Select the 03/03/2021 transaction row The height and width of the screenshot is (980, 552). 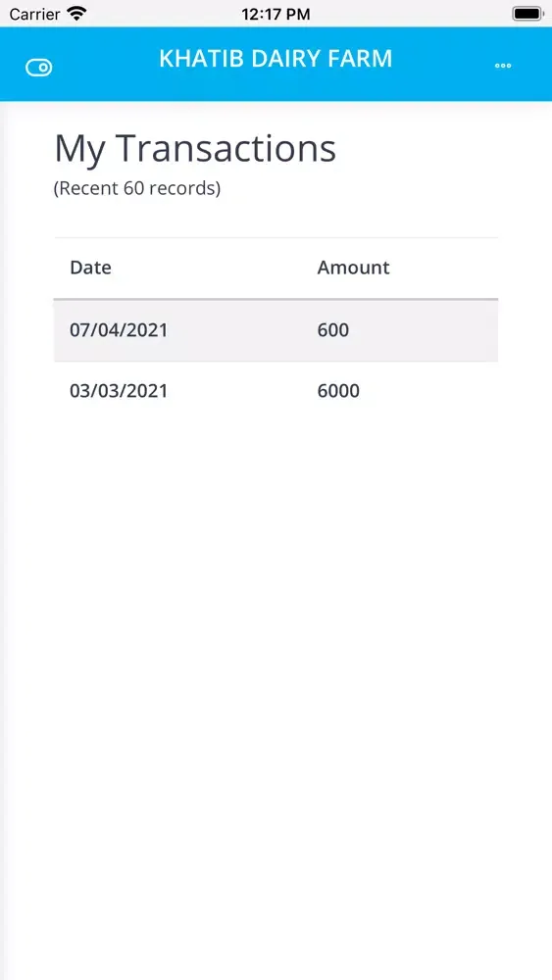276,391
